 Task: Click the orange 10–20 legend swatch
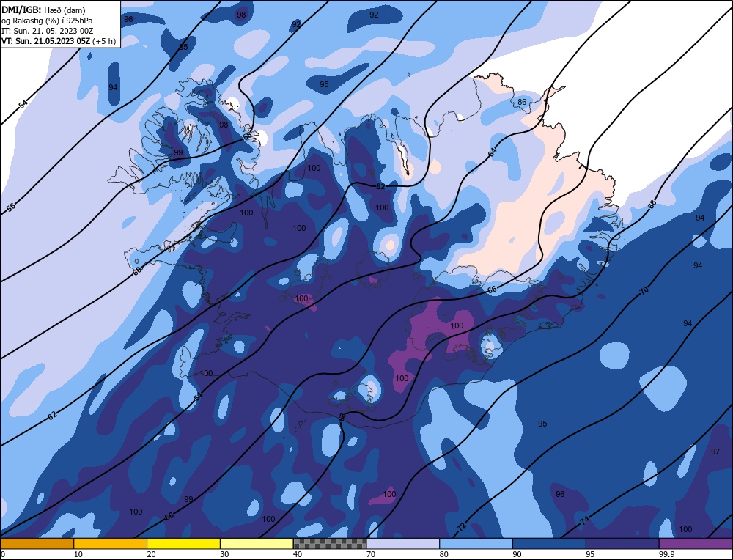(x=111, y=544)
